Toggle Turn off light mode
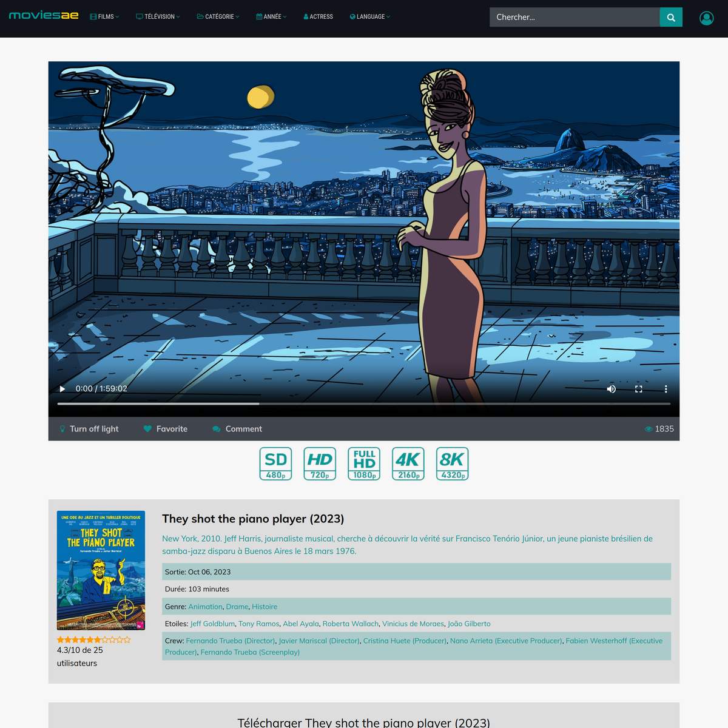728x728 pixels. point(89,429)
